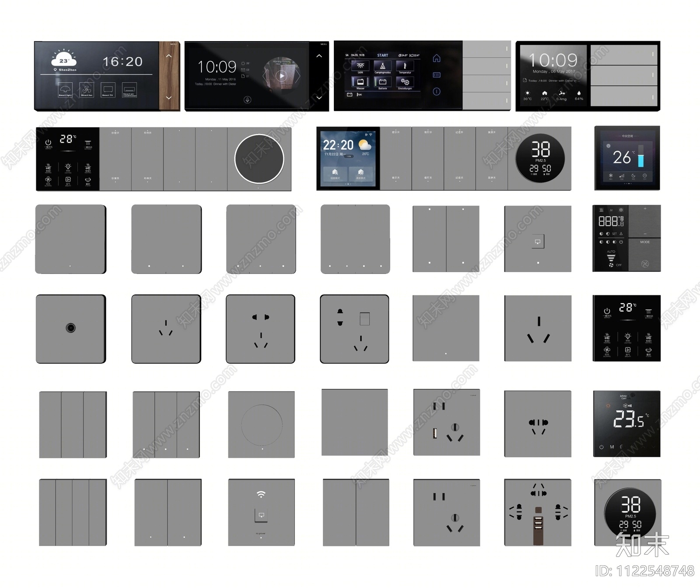Tap the sun 30°C outdoor temperature icon

(528, 93)
